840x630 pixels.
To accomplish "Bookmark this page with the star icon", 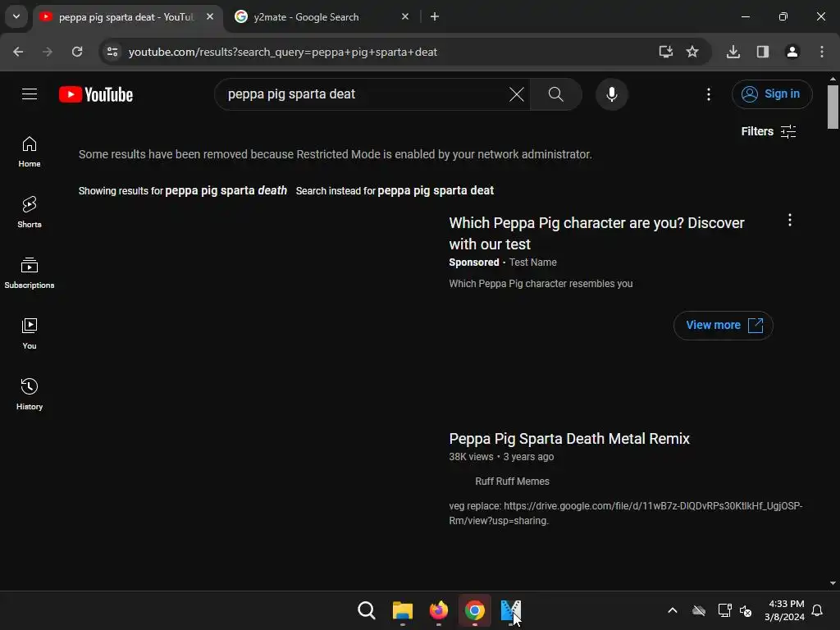I will click(x=692, y=52).
